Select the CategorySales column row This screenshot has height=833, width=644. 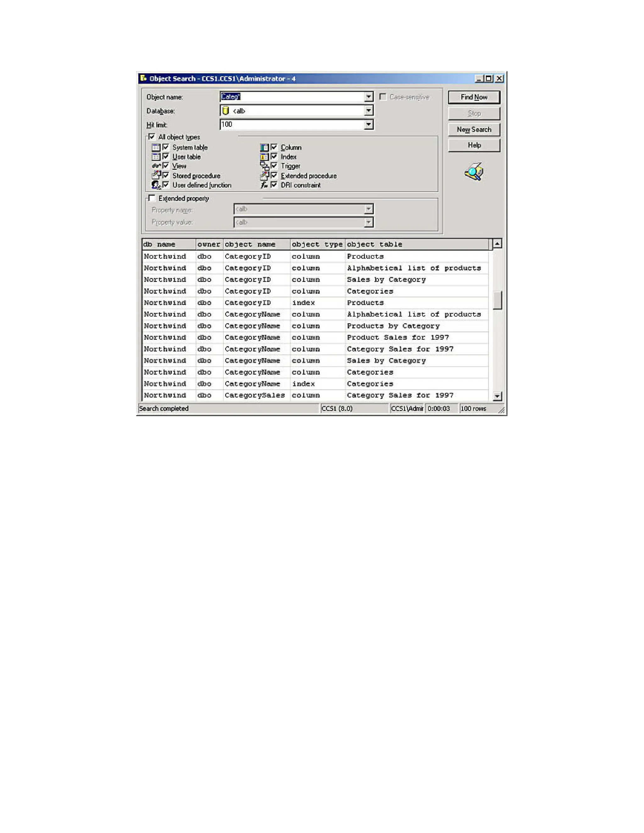pos(315,395)
